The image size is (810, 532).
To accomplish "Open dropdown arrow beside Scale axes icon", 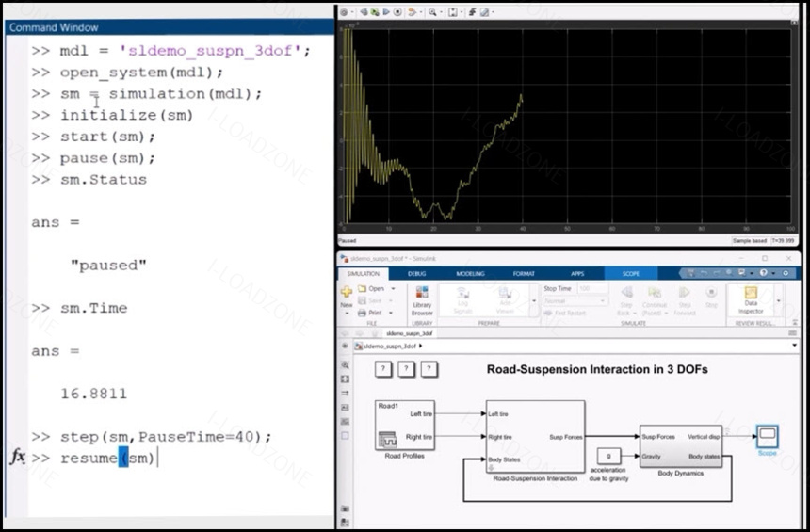I will coord(462,12).
